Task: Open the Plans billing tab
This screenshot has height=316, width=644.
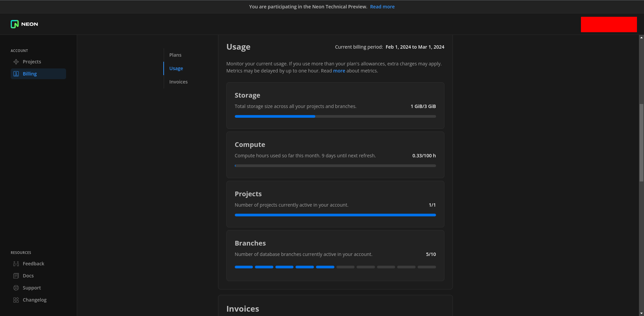Action: click(x=175, y=55)
